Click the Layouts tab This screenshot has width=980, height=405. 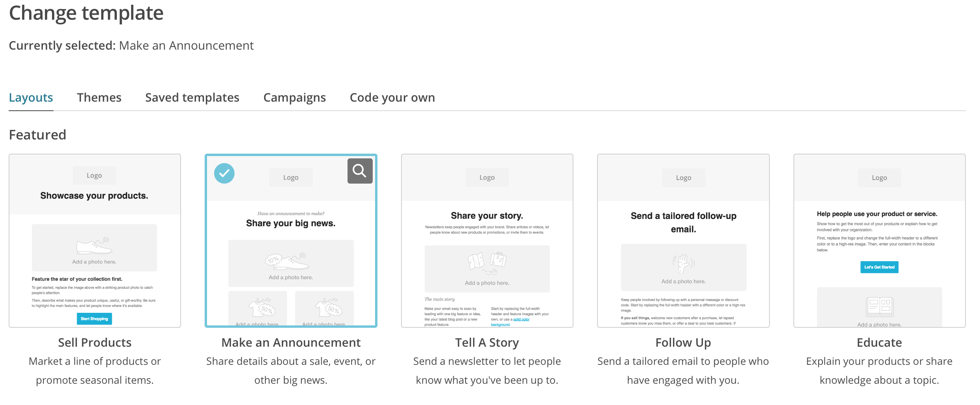31,98
